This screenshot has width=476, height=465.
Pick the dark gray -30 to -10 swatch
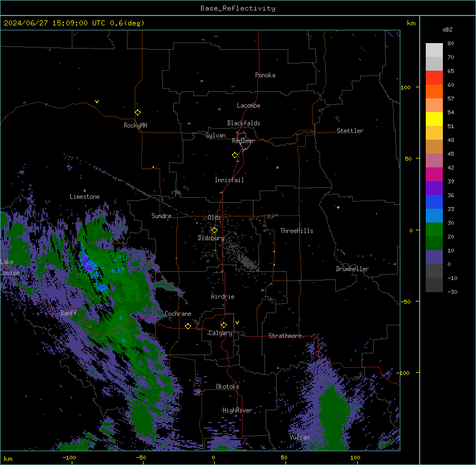click(x=434, y=285)
